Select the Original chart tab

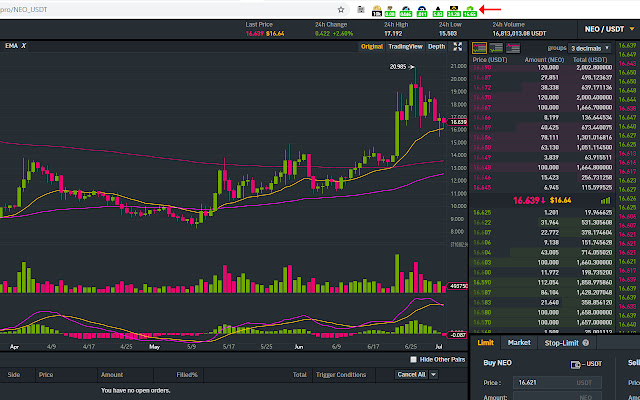point(371,46)
